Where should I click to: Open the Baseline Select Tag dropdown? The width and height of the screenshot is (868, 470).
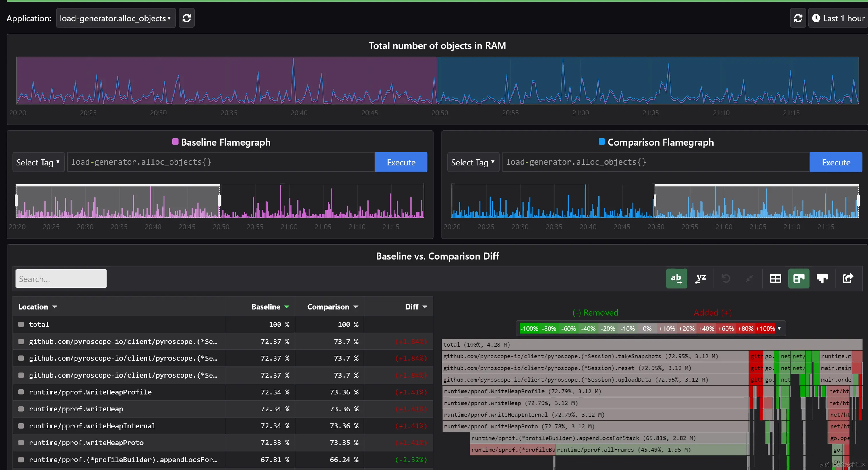point(38,163)
